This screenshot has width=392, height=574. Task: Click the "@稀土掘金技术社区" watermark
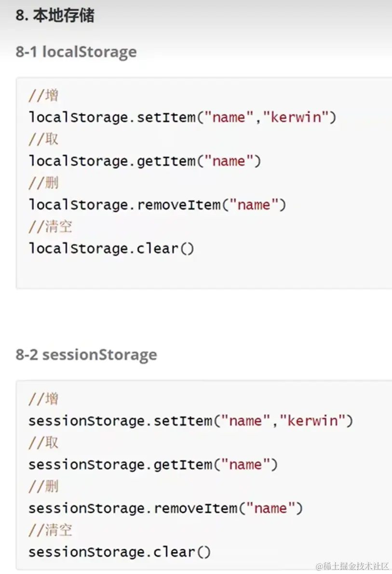(352, 566)
